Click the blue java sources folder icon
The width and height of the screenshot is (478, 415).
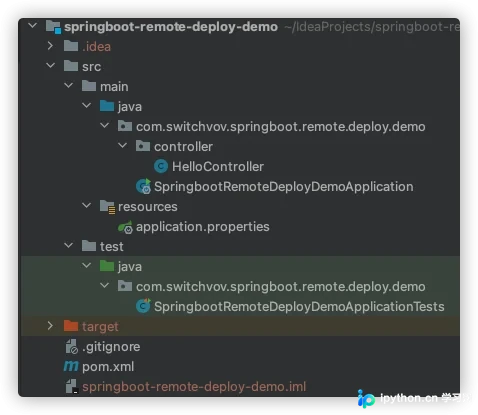click(107, 106)
